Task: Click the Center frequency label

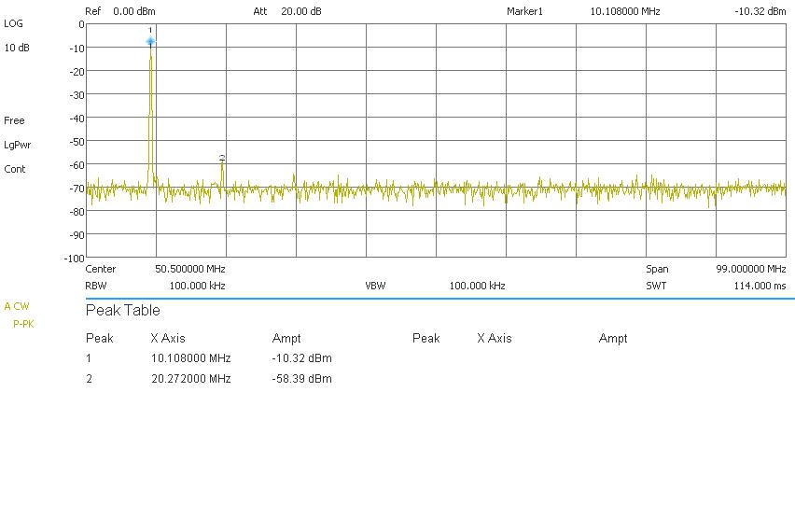Action: pos(101,269)
